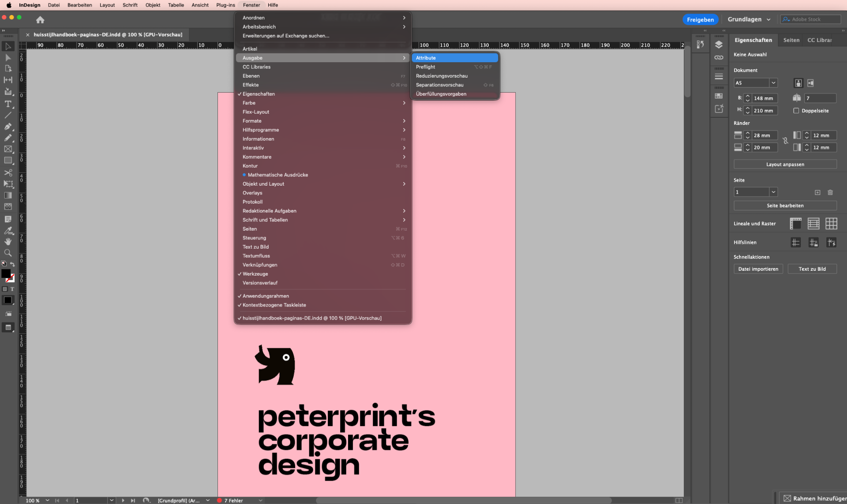Open the zoom level 100 % dropdown
Image resolution: width=847 pixels, height=504 pixels.
coord(47,500)
